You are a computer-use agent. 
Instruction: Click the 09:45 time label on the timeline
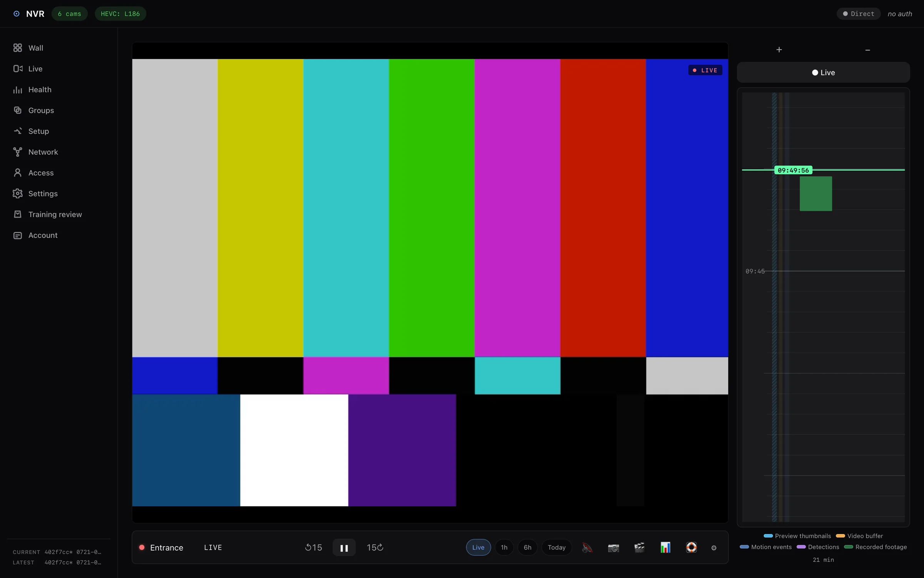point(755,271)
